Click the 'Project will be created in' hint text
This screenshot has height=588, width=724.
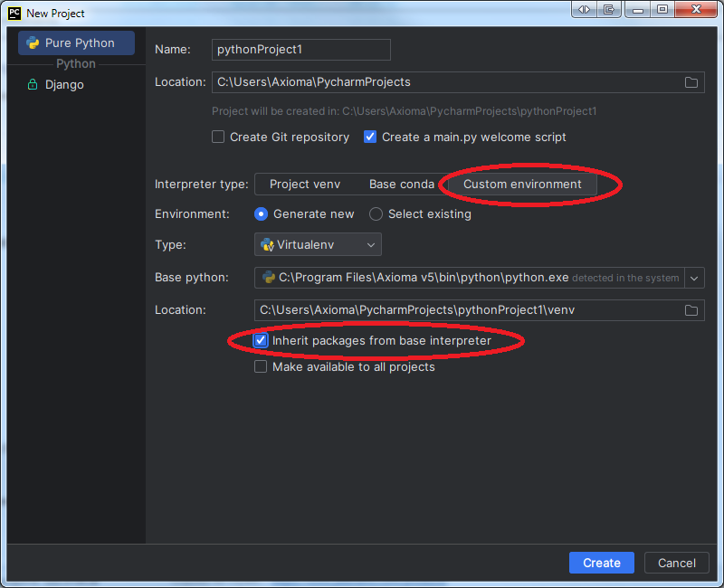click(404, 111)
